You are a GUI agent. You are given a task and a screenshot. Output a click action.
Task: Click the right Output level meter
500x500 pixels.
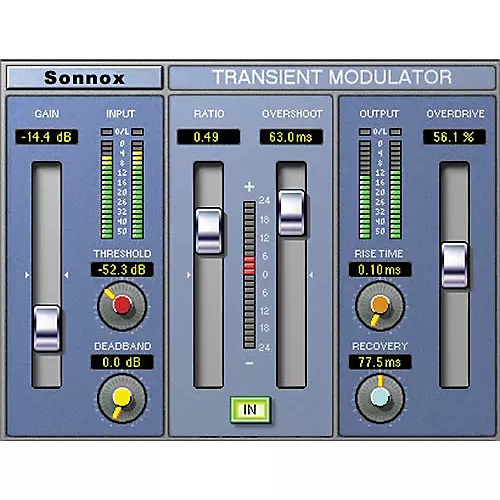point(396,189)
